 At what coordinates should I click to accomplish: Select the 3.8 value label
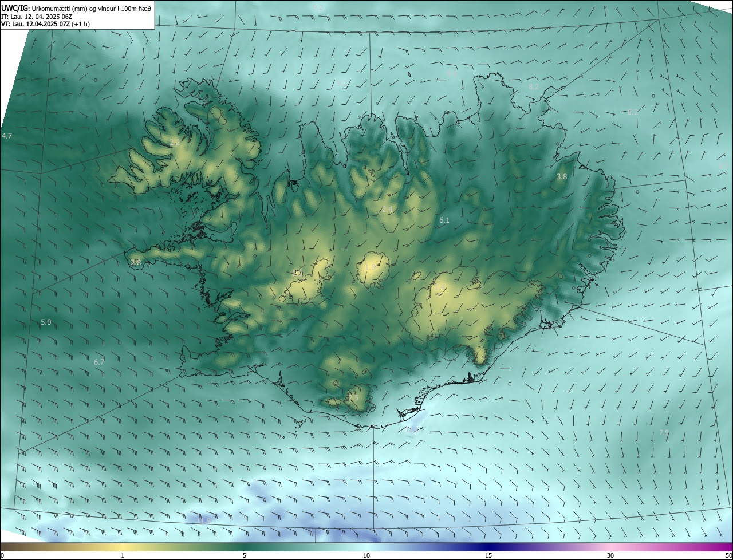(x=562, y=177)
